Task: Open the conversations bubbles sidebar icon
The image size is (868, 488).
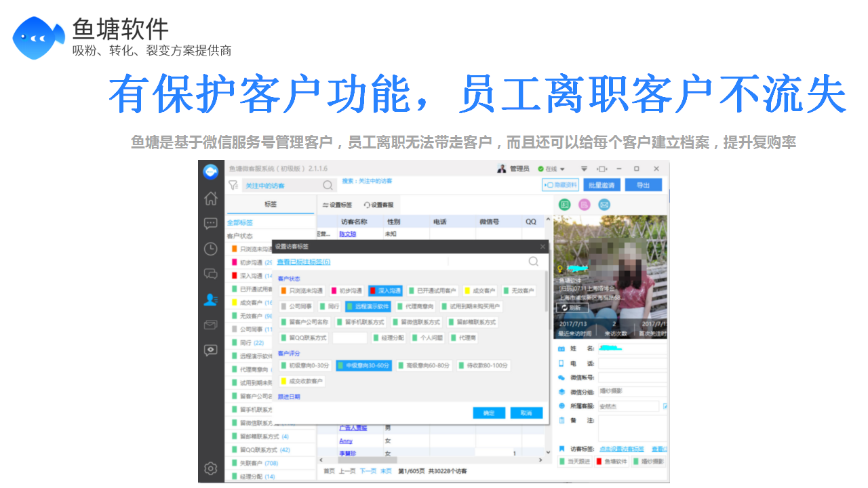Action: [211, 274]
